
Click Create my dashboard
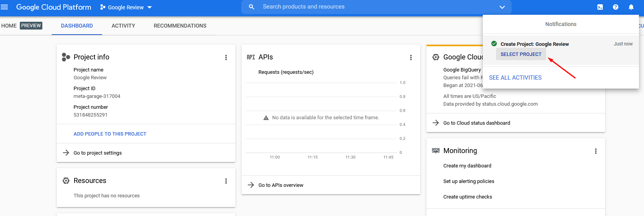(467, 166)
